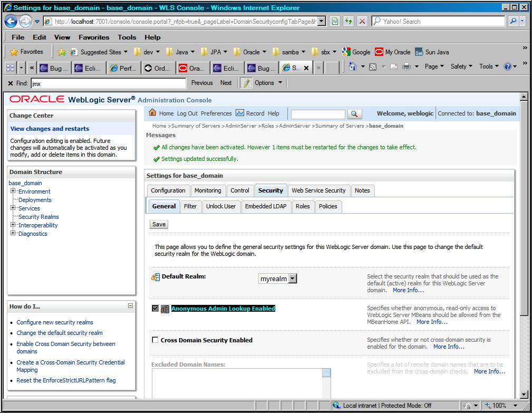Viewport: 532px width, 413px height.
Task: Switch to the Web Service Security tab
Action: (318, 190)
